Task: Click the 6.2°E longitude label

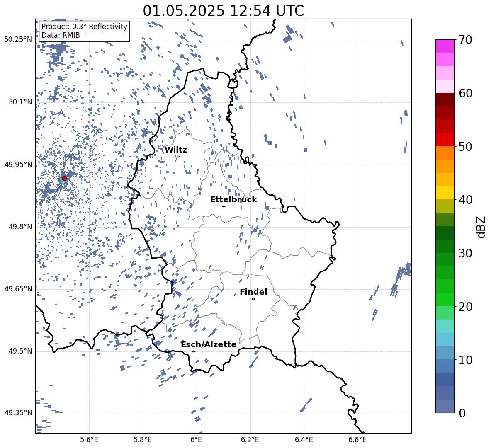Action: [250, 440]
